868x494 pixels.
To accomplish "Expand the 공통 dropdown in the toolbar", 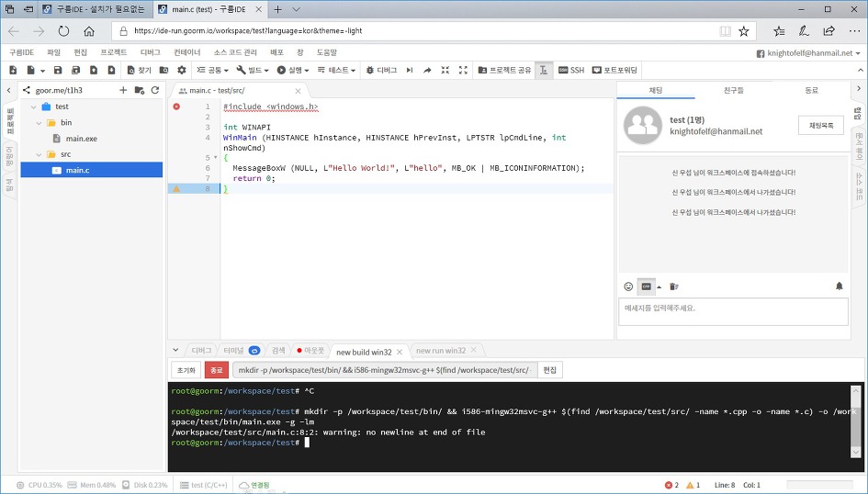I will [212, 71].
